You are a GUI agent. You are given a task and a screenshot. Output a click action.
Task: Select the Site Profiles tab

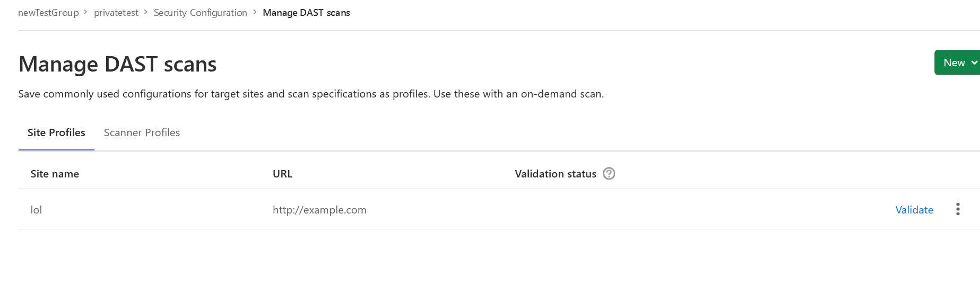56,132
